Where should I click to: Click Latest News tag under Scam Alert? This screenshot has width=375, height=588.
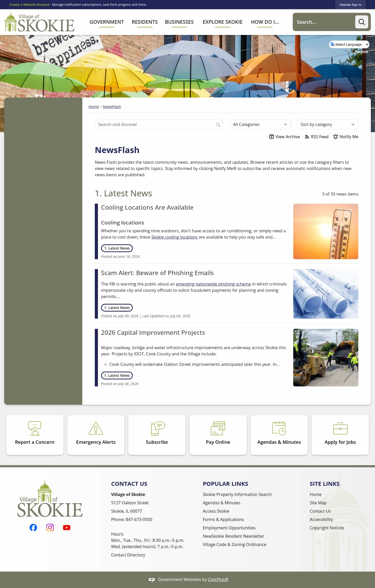point(117,308)
